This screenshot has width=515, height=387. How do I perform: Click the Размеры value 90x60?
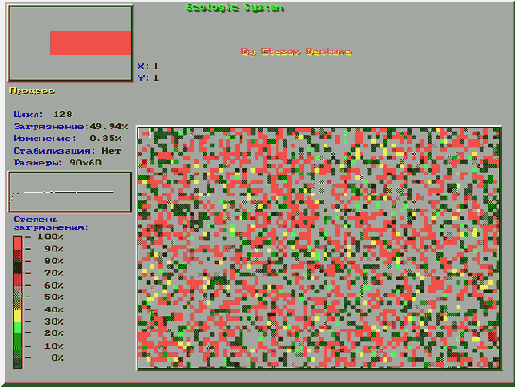pyautogui.click(x=86, y=162)
